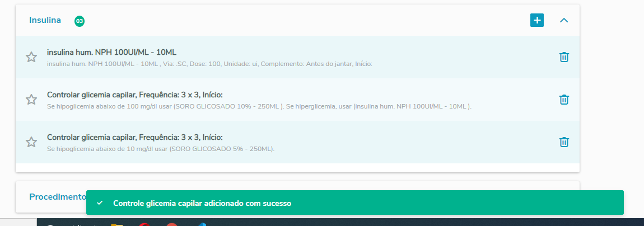
Task: Trash the SORO GLICOSADO 10% glicemia entry
Action: 564,100
